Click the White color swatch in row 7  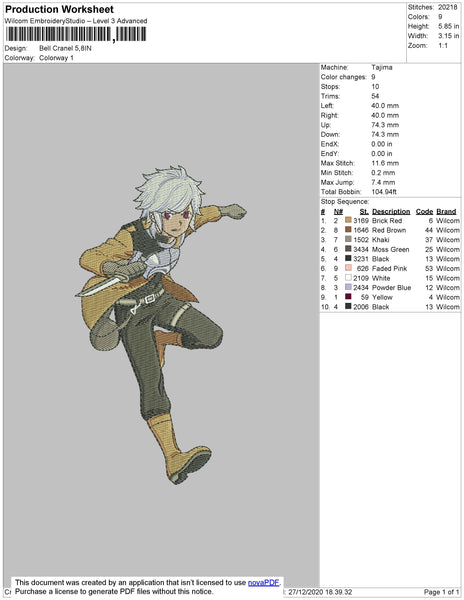pos(348,277)
